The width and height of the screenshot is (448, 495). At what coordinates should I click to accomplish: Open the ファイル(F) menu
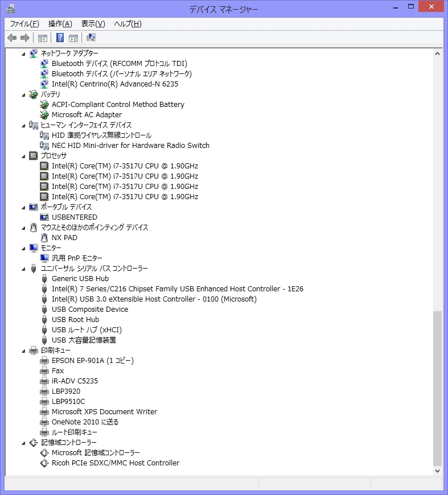coord(24,24)
